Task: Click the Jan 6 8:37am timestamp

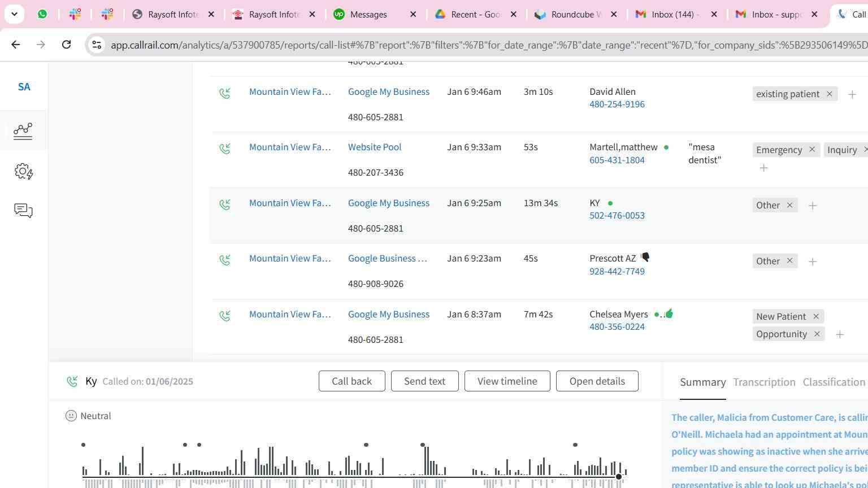Action: [474, 315]
